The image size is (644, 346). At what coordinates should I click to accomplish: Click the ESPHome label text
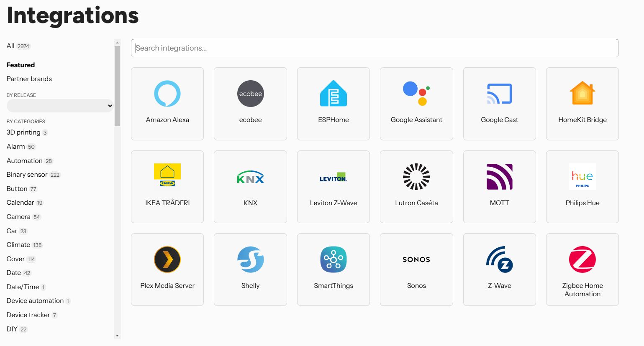click(334, 120)
